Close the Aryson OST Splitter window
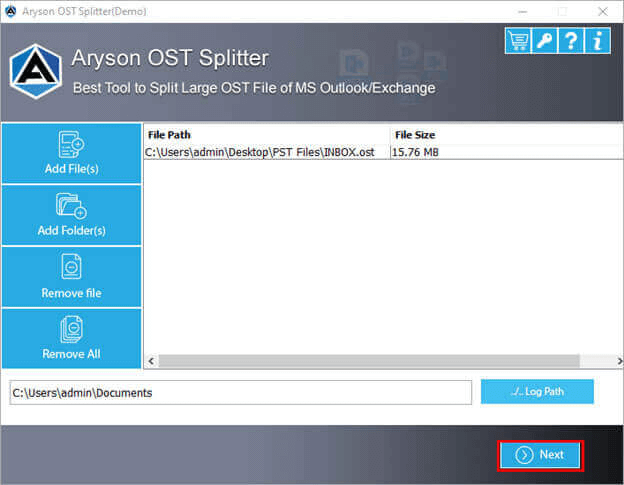624x485 pixels. click(603, 12)
